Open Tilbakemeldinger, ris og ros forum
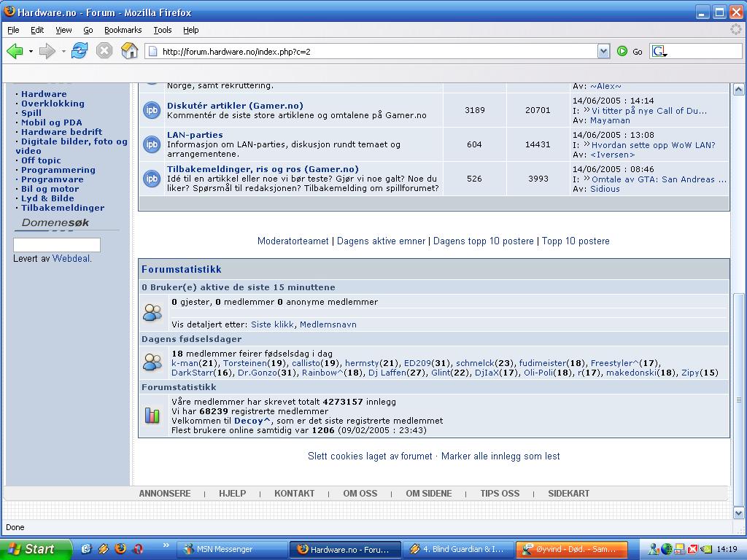The width and height of the screenshot is (747, 560). tap(263, 169)
